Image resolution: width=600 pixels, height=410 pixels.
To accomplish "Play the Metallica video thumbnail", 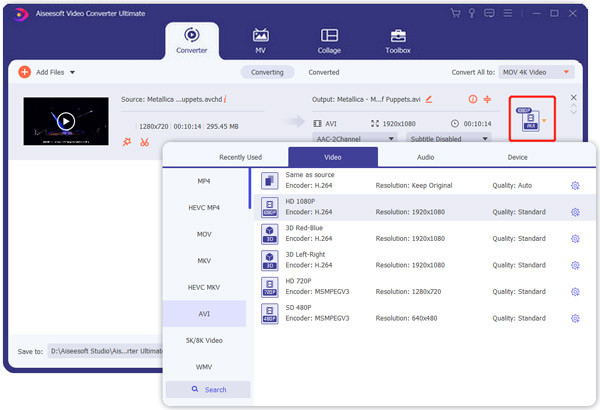I will [x=66, y=121].
